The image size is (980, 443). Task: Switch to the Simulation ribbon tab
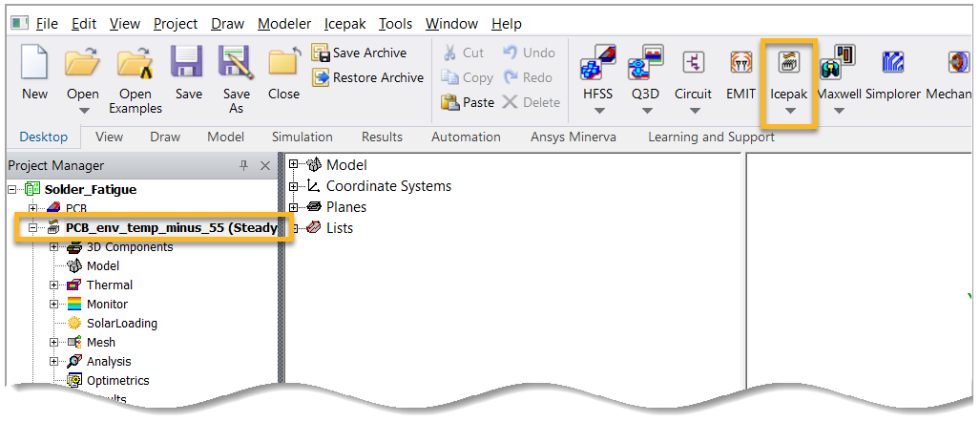(x=302, y=137)
